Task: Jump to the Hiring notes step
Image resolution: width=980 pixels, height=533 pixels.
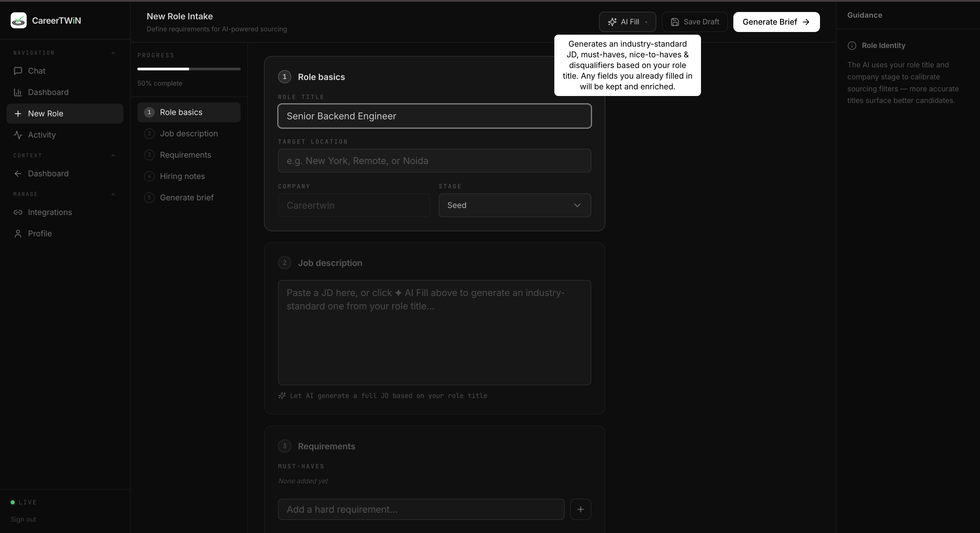Action: click(189, 176)
